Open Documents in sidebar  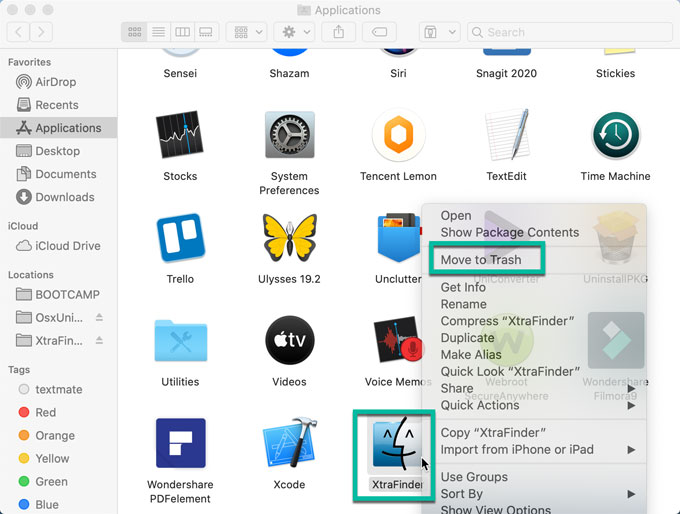(59, 174)
